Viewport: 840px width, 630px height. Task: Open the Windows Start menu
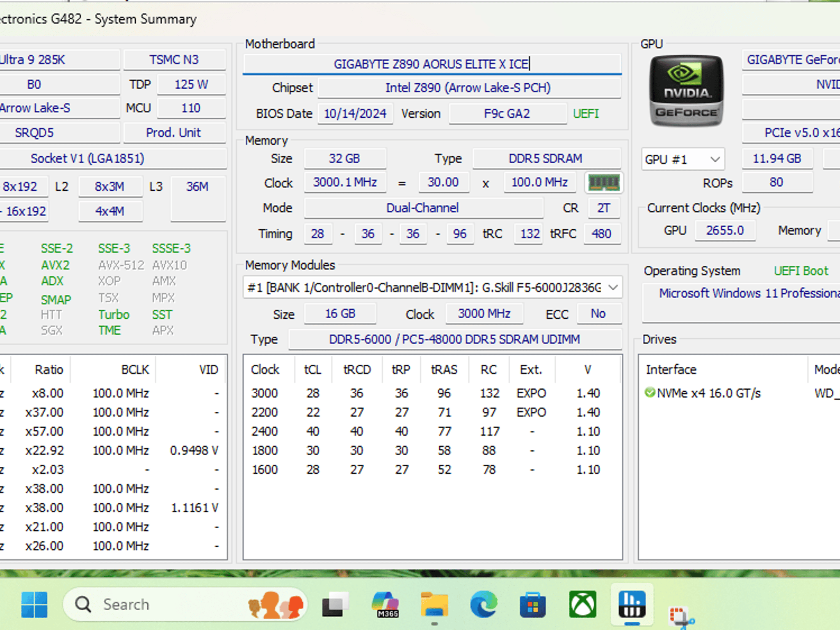(34, 604)
